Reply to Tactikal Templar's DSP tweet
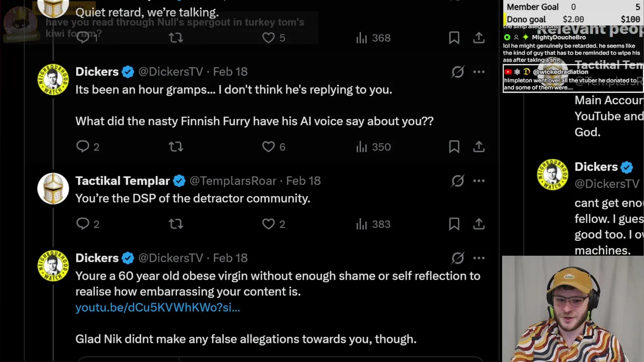Screen dimensions: 644x362 coord(83,224)
